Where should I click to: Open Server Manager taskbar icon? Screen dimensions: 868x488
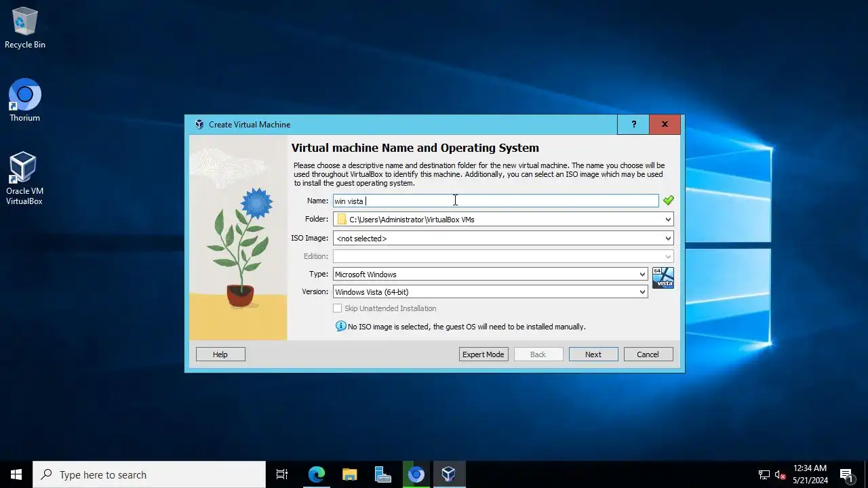[382, 474]
